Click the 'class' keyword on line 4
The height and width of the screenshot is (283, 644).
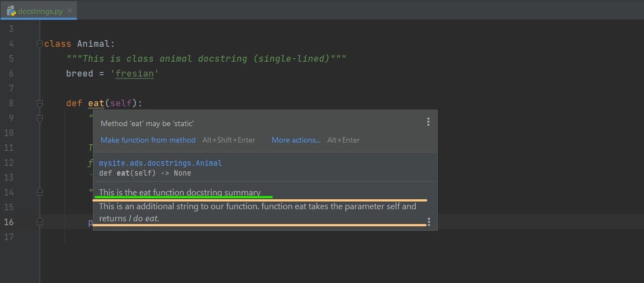58,44
